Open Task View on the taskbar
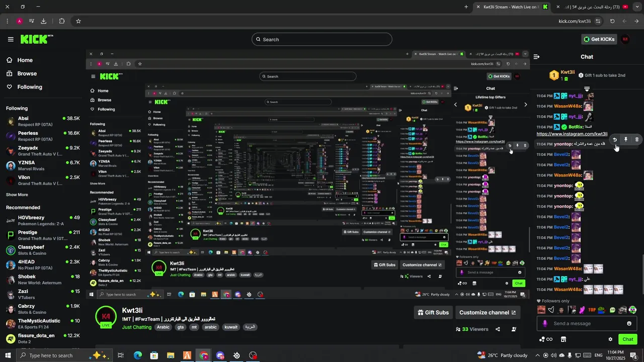The image size is (644, 362). [121, 355]
